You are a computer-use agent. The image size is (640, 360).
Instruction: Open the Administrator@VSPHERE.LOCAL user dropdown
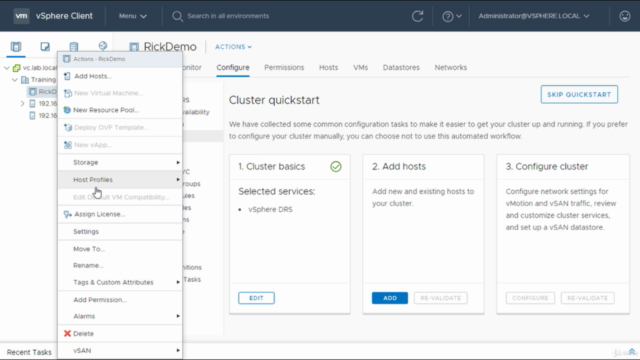534,16
